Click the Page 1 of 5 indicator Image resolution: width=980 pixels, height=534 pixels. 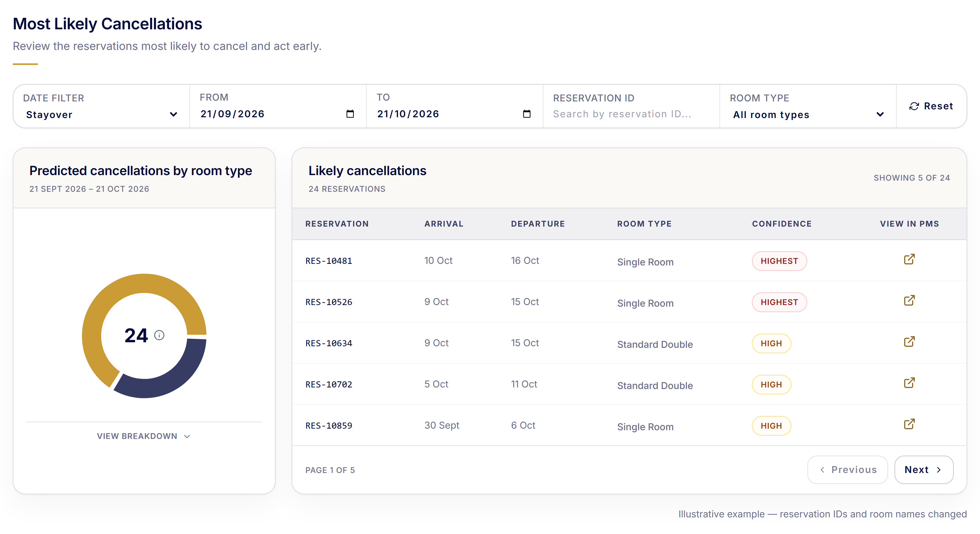coord(330,470)
